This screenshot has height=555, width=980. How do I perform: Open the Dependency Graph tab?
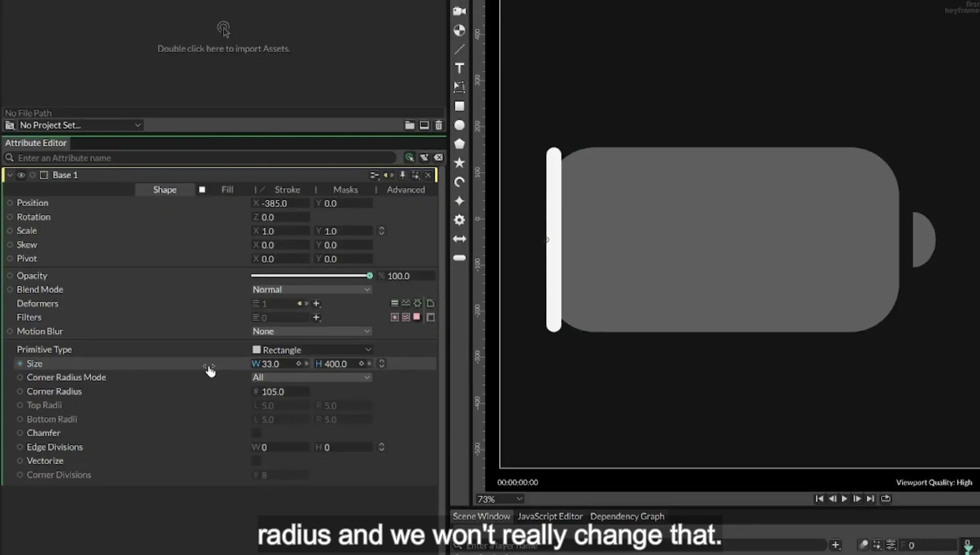[x=627, y=516]
